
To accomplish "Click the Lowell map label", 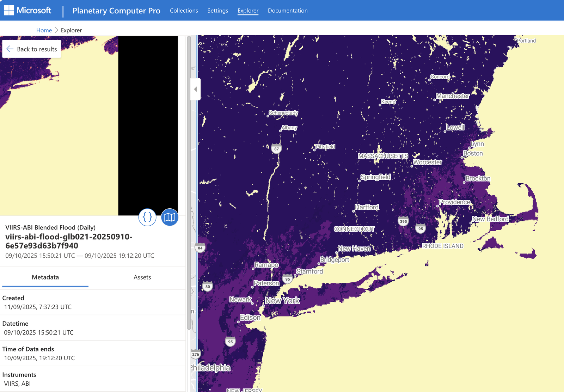I will (x=455, y=127).
